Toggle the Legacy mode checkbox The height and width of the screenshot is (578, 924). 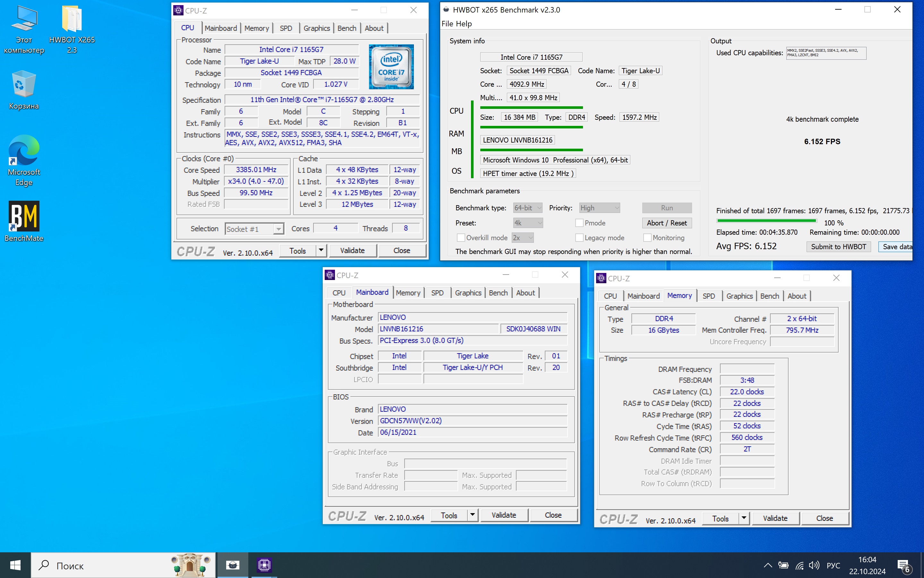pyautogui.click(x=579, y=238)
